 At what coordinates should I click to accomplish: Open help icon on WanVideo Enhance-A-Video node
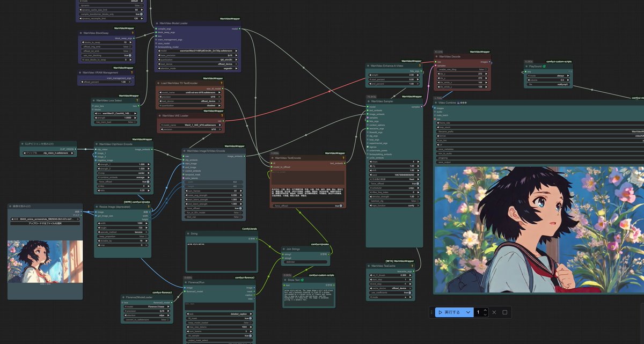(419, 66)
